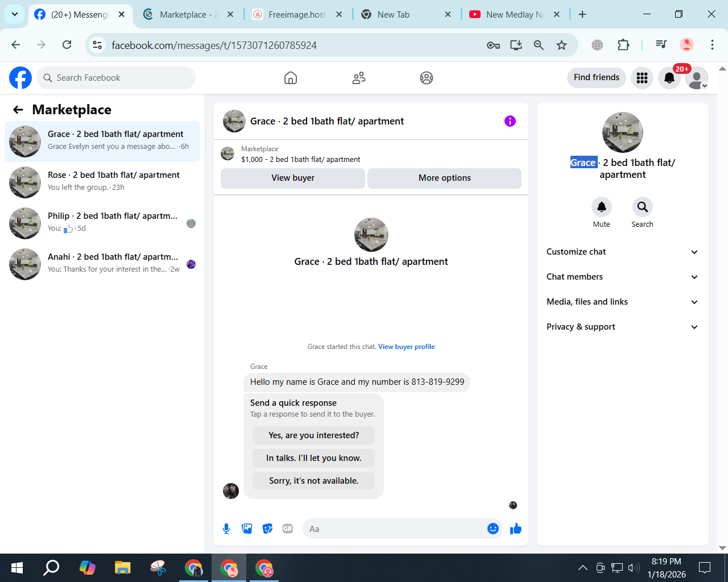
Task: Open Rose's apartment conversation
Action: coord(102,182)
